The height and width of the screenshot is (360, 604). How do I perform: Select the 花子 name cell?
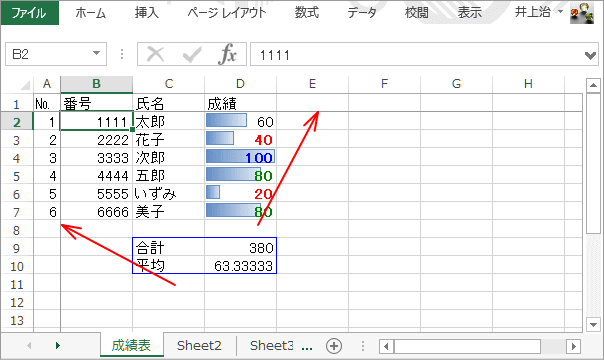(169, 139)
